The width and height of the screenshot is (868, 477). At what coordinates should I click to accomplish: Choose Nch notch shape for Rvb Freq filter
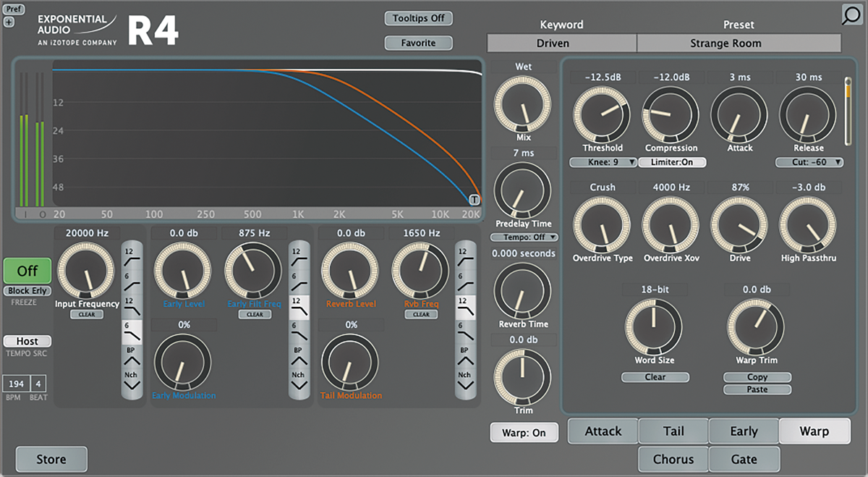pyautogui.click(x=464, y=381)
